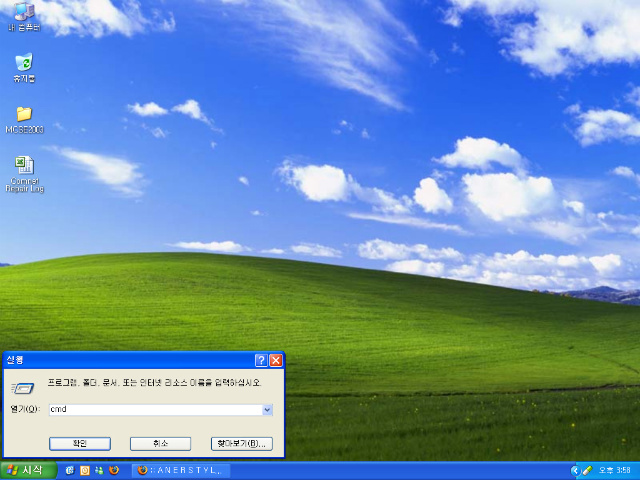Launch Firefox from quick launch bar
Image resolution: width=640 pixels, height=480 pixels.
tap(114, 471)
